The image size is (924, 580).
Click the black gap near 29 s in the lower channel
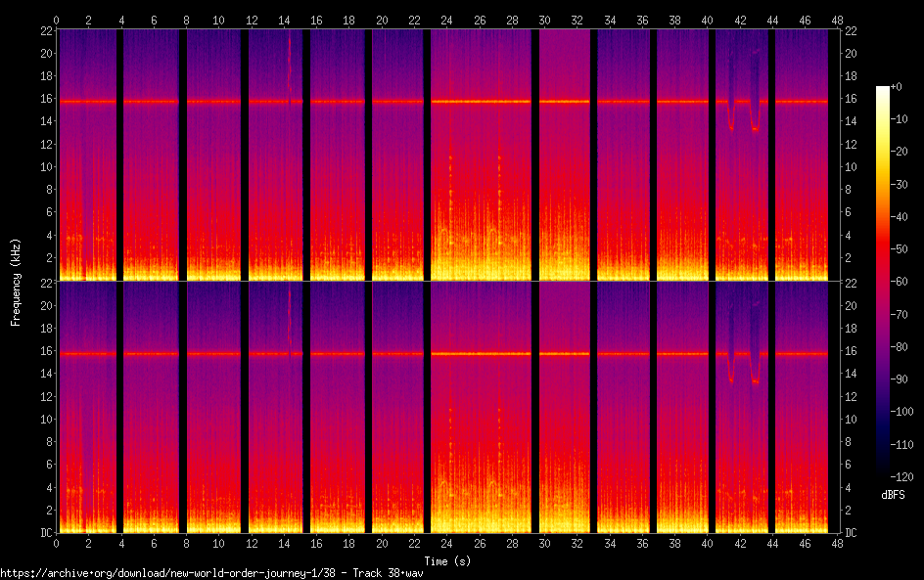click(534, 411)
